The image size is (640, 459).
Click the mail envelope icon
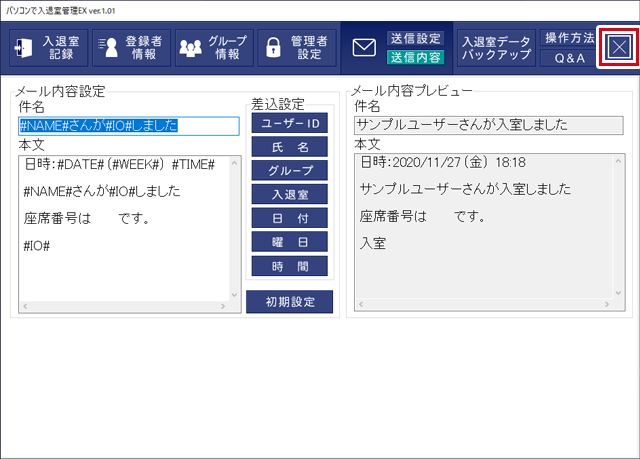(364, 48)
